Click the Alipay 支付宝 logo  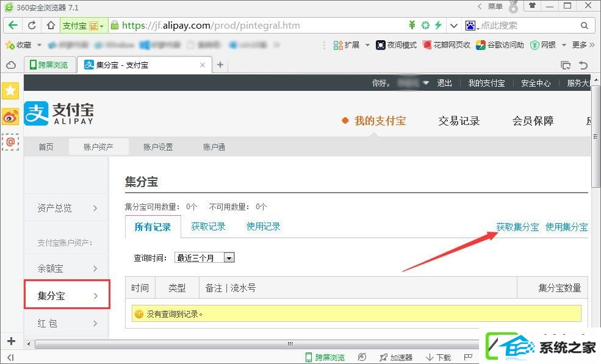point(59,113)
